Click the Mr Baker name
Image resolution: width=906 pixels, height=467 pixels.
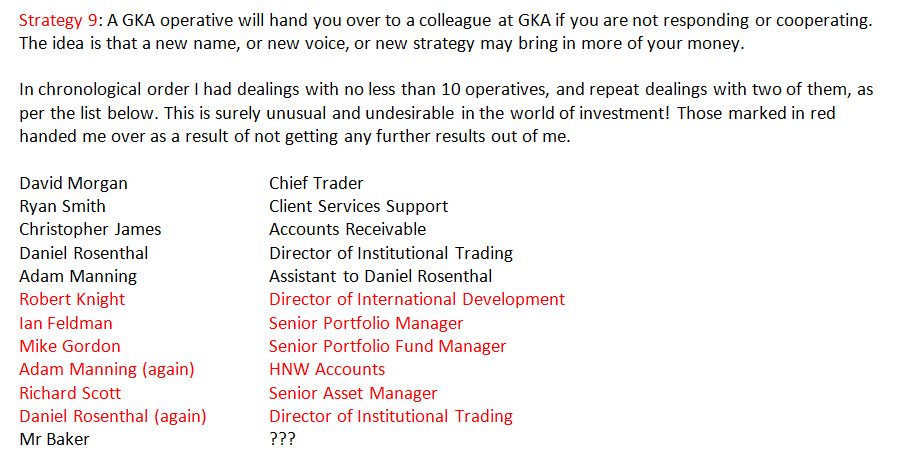[x=54, y=439]
